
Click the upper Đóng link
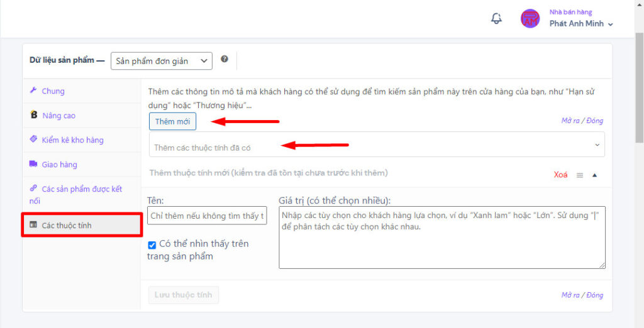click(595, 121)
